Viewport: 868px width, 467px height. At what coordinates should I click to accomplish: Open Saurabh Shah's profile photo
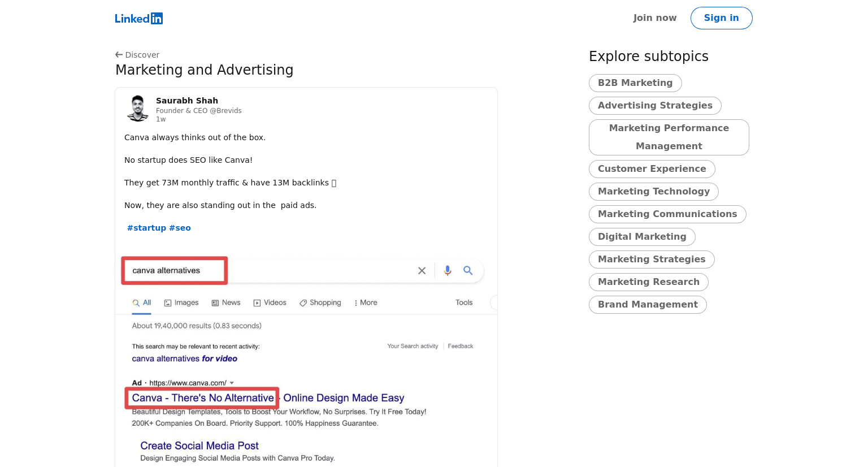[138, 109]
